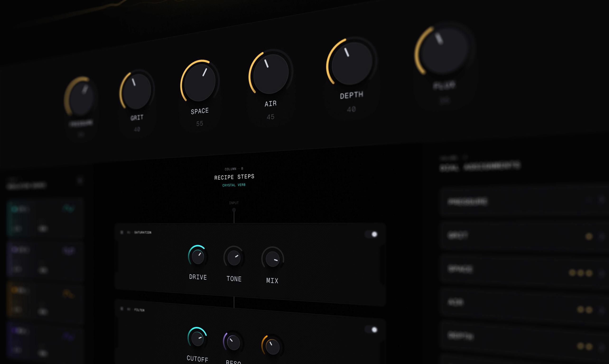The height and width of the screenshot is (364, 609).
Task: Toggle the Filter step on/off switch
Action: [x=371, y=330]
